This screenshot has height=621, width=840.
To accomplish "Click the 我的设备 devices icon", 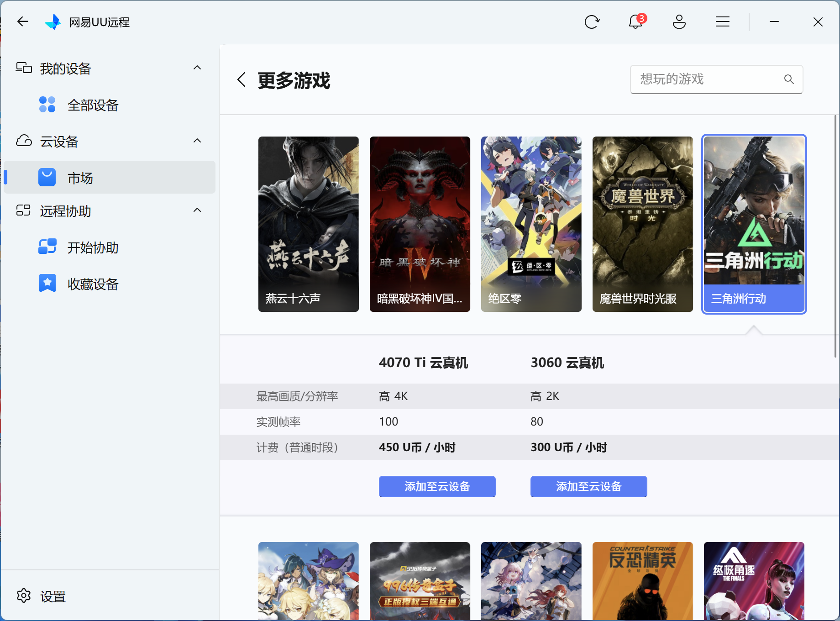I will (x=24, y=68).
